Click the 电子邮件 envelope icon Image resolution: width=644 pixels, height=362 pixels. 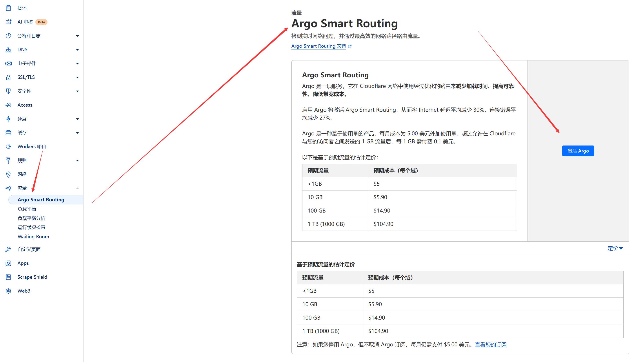click(x=8, y=63)
